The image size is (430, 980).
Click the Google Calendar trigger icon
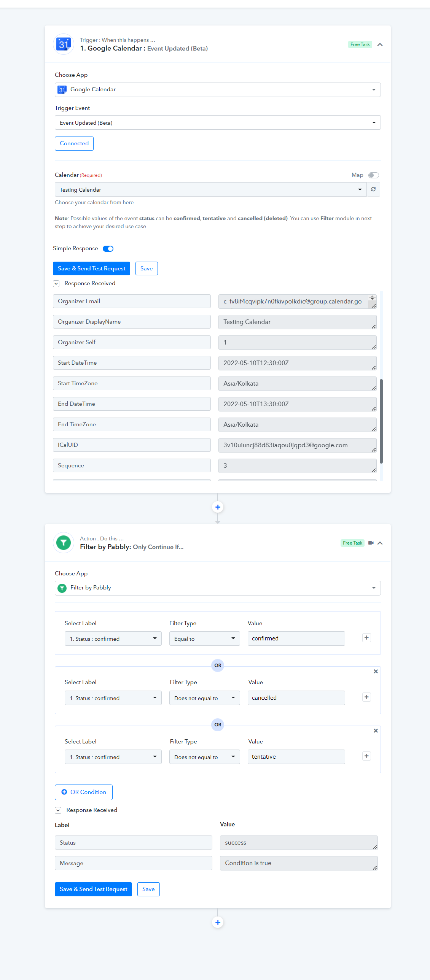(x=64, y=44)
